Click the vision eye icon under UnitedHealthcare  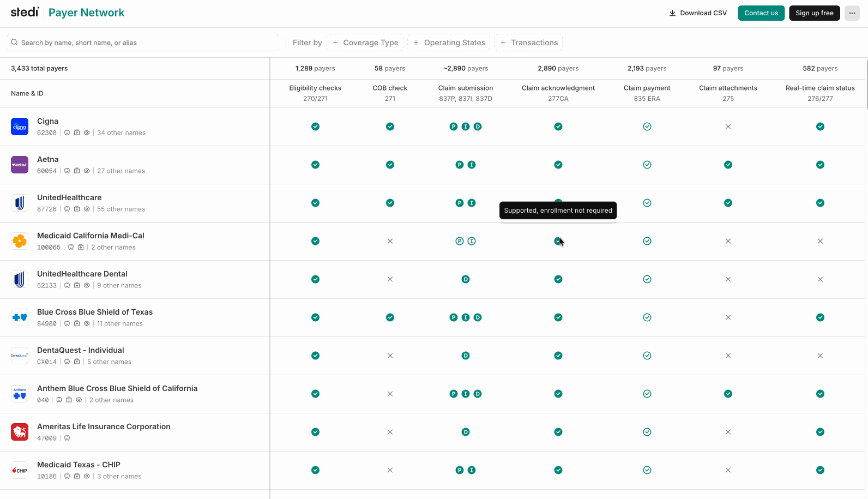point(87,209)
